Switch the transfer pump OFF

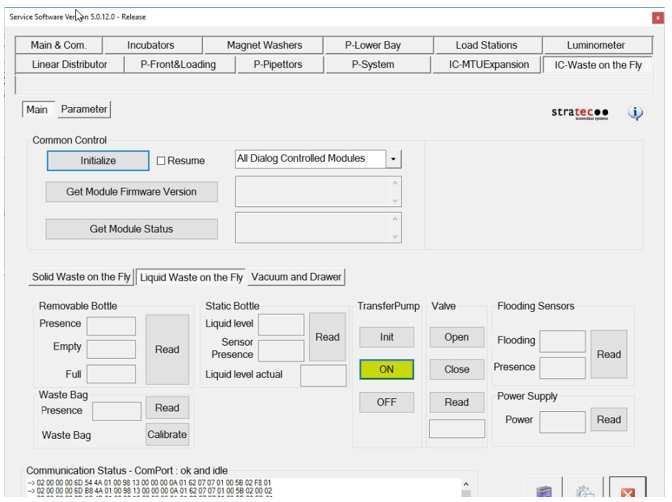pos(387,402)
